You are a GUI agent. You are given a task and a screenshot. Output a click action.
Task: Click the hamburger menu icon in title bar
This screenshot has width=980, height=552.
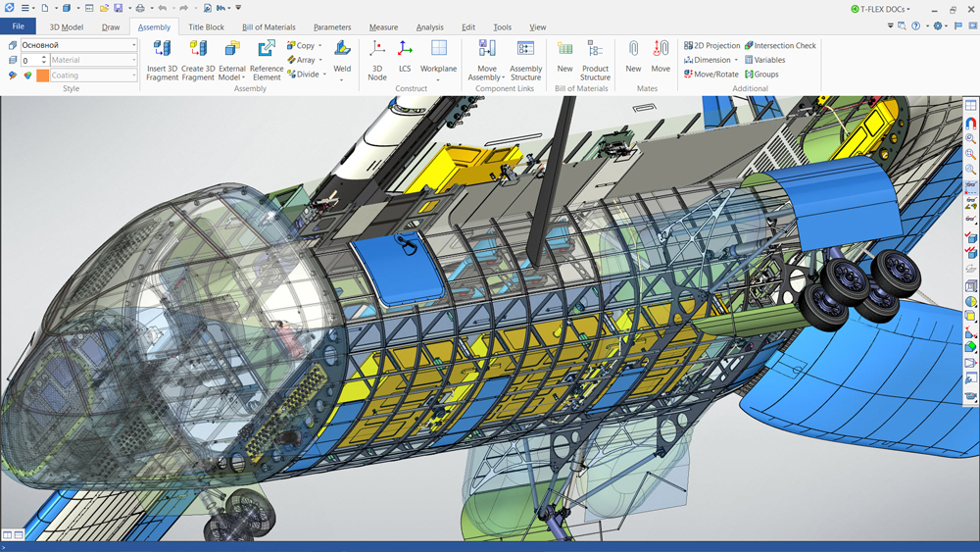(x=24, y=8)
